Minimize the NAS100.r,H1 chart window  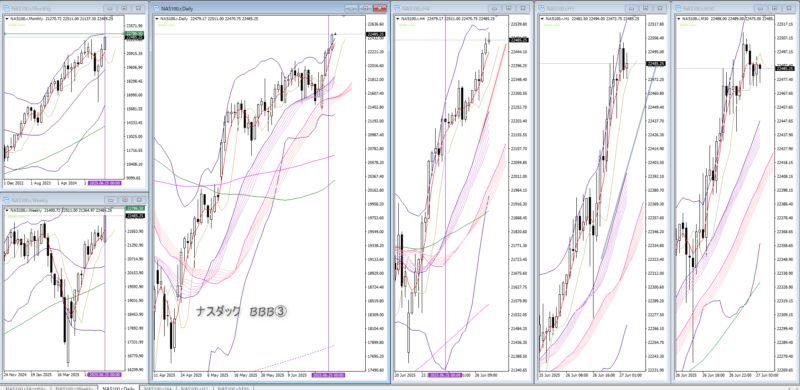tap(633, 8)
